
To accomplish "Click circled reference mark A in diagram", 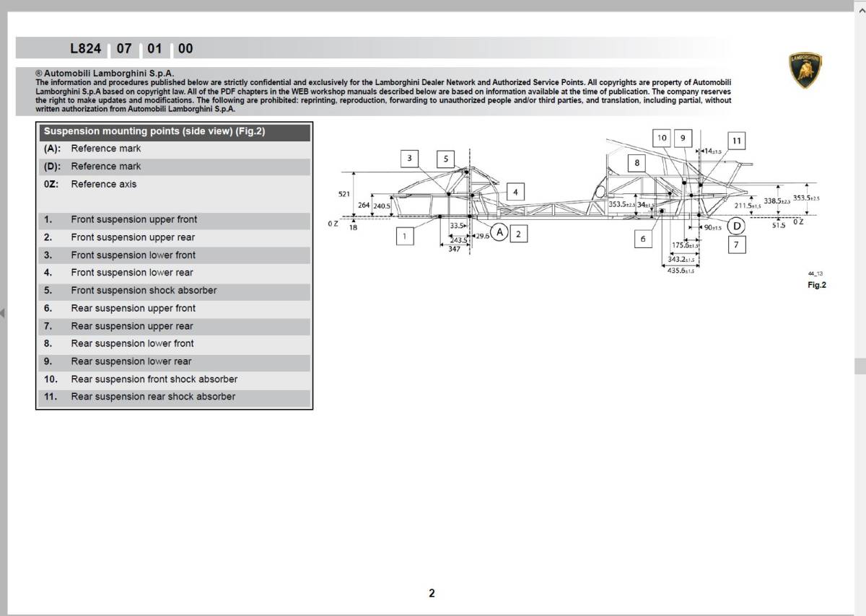I will (x=500, y=232).
